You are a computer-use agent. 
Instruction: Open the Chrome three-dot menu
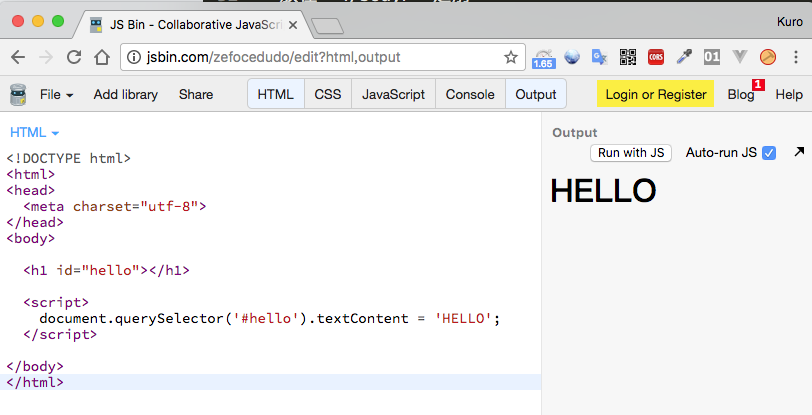click(x=796, y=57)
